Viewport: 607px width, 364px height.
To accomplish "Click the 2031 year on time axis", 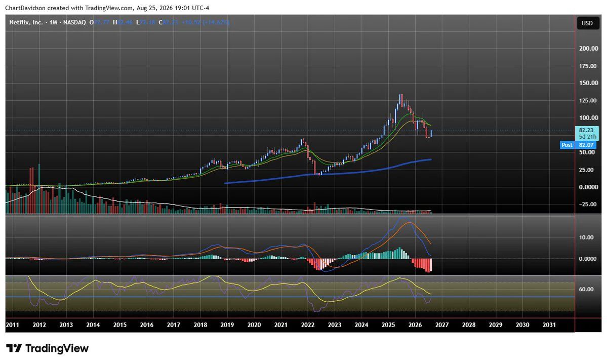I will coord(549,325).
